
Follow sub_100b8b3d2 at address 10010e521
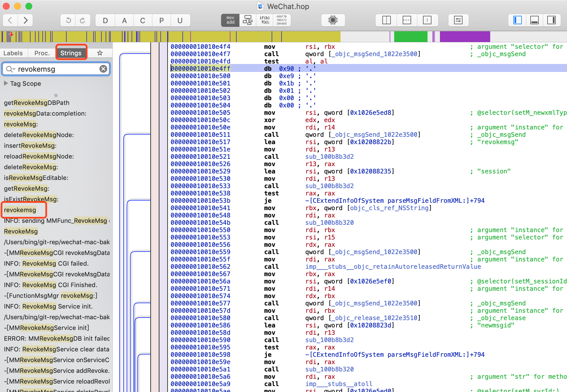coord(329,157)
